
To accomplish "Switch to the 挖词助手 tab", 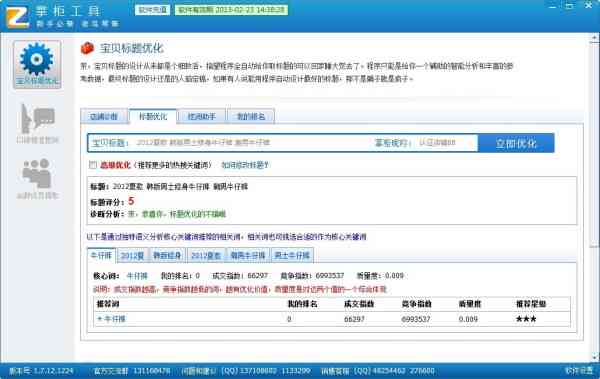I will coord(202,116).
